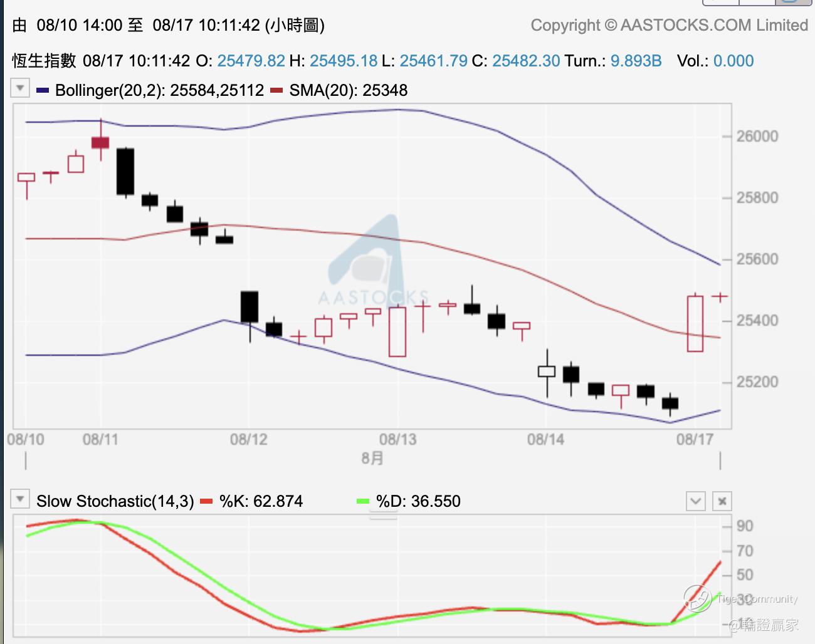Click the 8月 month label below the chart

[x=372, y=459]
